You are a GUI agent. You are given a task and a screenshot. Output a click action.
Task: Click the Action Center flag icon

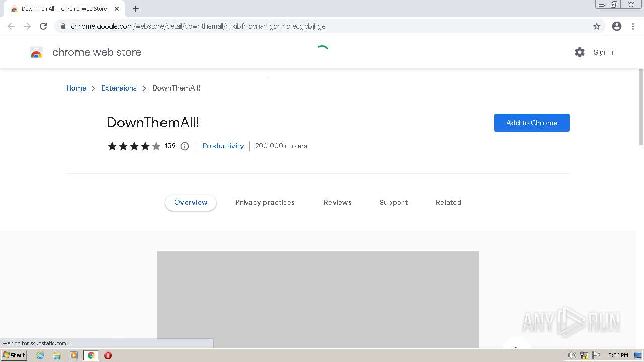pyautogui.click(x=596, y=355)
